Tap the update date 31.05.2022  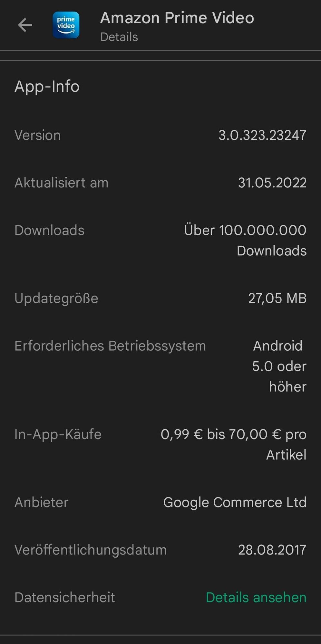[x=272, y=183]
